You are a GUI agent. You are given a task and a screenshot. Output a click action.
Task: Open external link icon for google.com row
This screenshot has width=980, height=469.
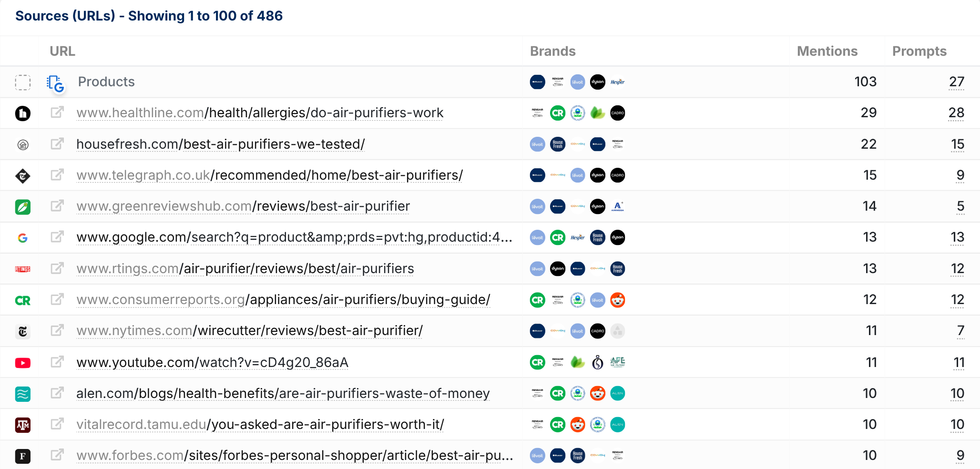click(57, 237)
